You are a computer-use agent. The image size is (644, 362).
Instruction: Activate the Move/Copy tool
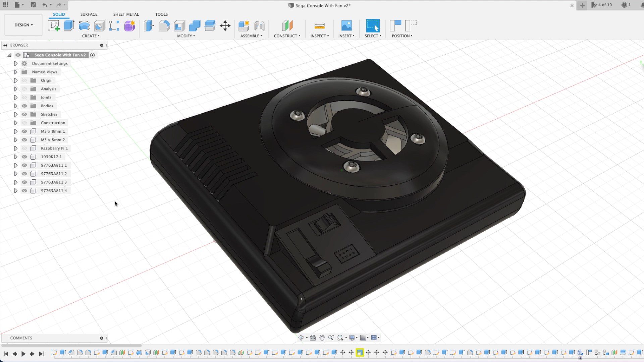tap(225, 25)
